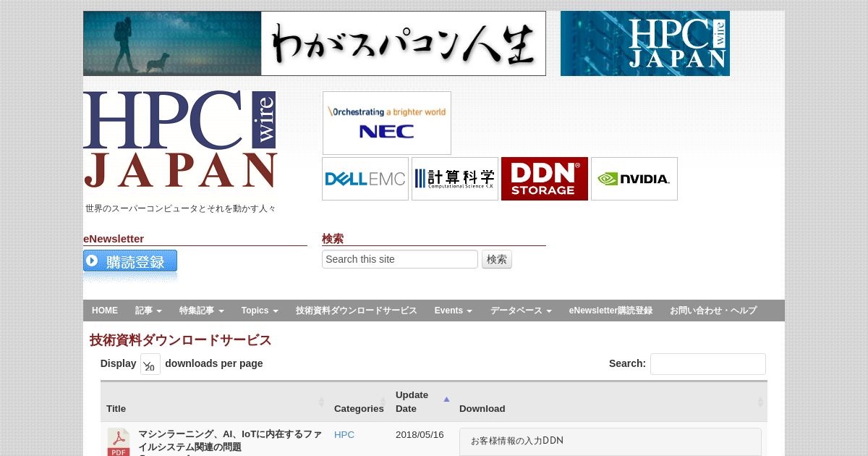868x456 pixels.
Task: Click the 検索 section heading
Action: pyautogui.click(x=333, y=239)
